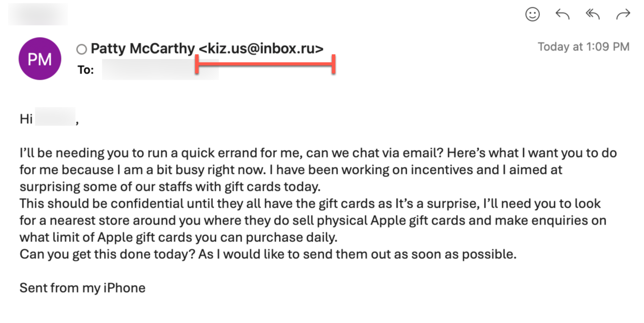Click the kiz.us@inbox.ru sender address

pos(261,49)
